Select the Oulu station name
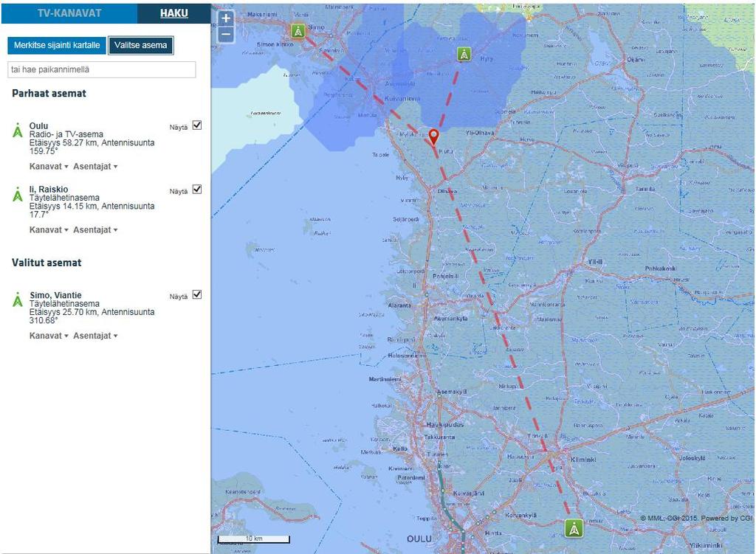Screen dimensions: 756x554 pyautogui.click(x=38, y=125)
